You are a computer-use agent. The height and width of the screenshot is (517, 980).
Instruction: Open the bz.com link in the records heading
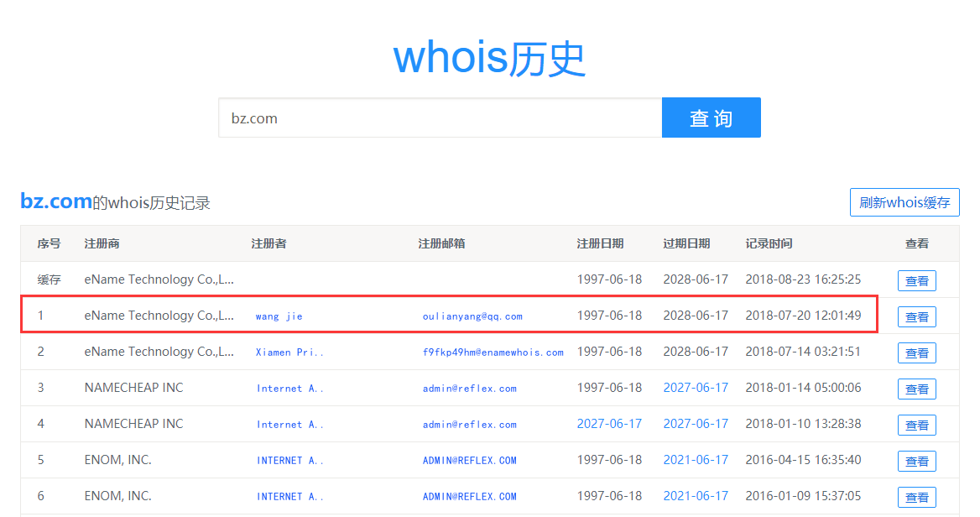56,201
